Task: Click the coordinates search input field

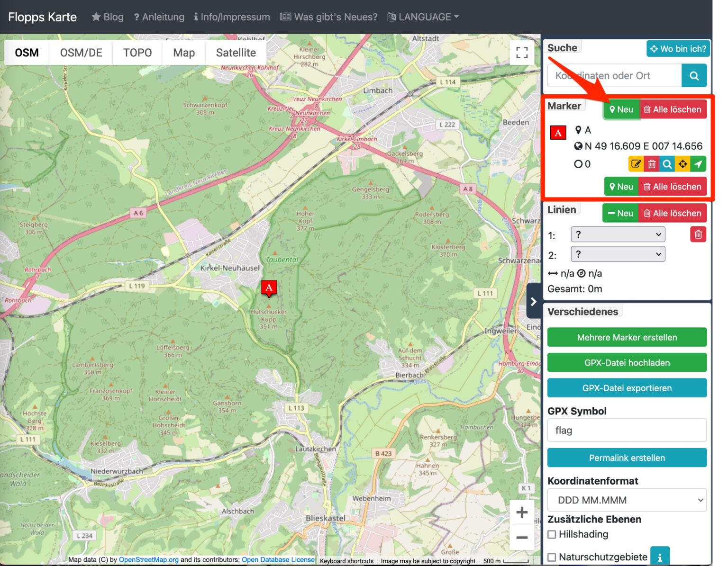Action: click(614, 76)
